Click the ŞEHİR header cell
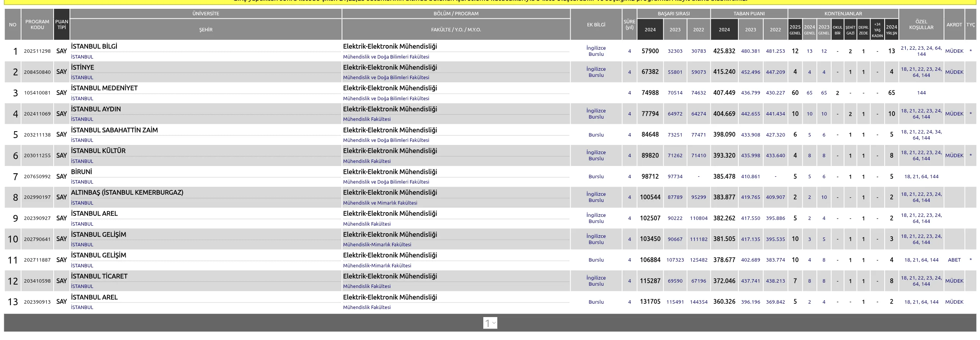 (x=206, y=29)
